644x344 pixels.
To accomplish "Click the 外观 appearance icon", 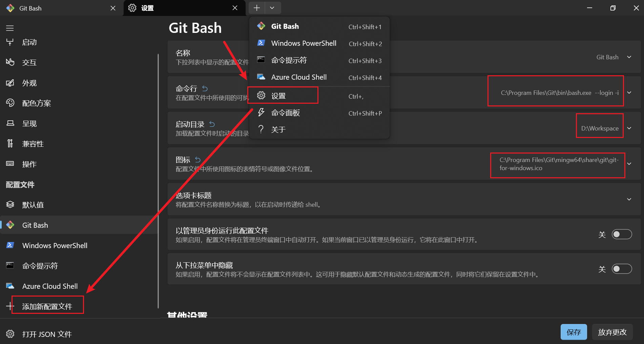I will pos(10,83).
